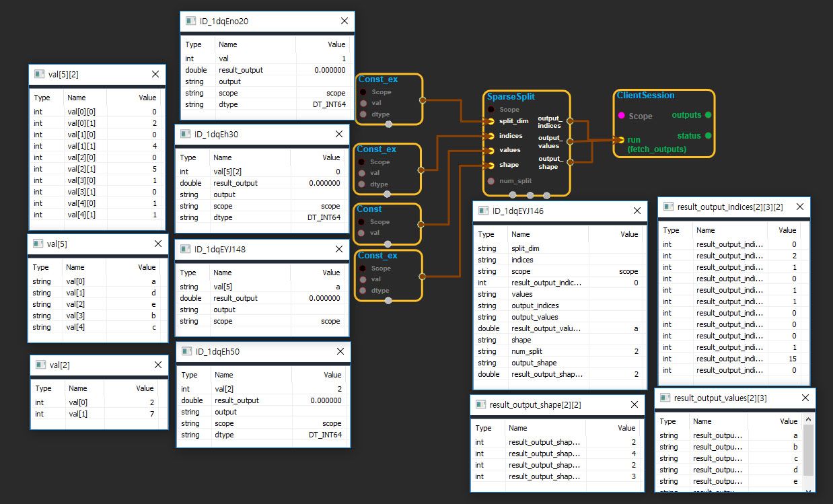Select the Const node title

click(x=369, y=209)
